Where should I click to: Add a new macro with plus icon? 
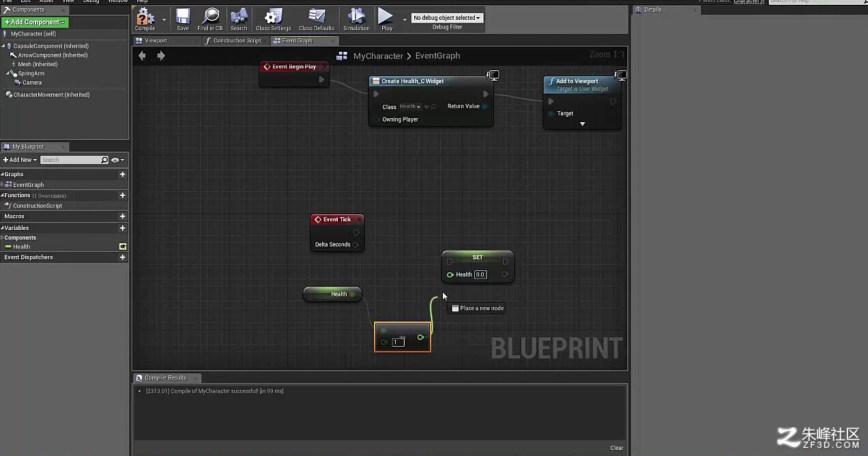pyautogui.click(x=123, y=216)
